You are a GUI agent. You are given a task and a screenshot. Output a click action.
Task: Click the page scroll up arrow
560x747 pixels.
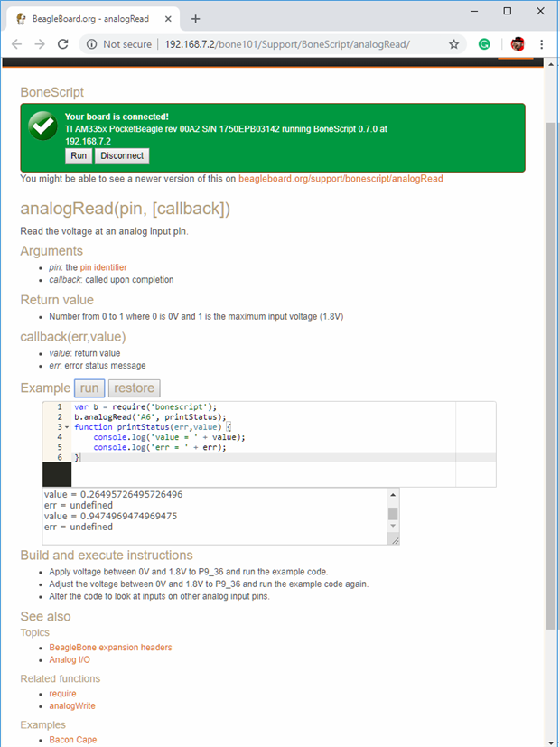tap(551, 64)
